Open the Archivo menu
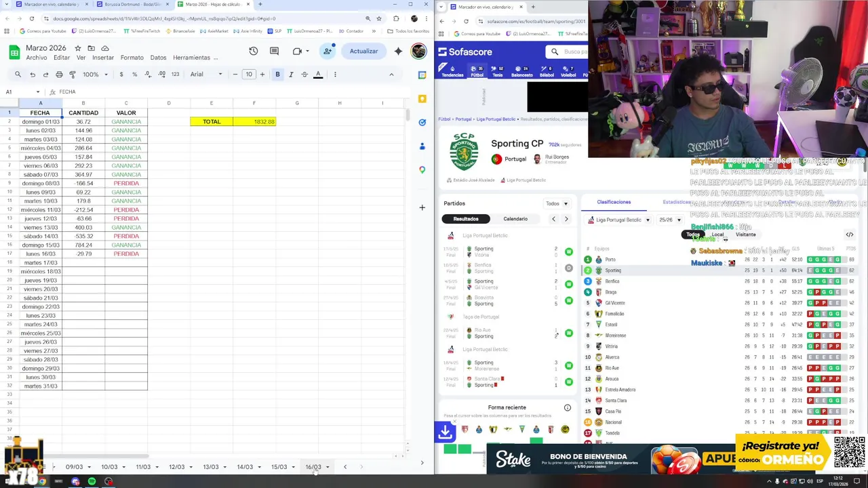The width and height of the screenshot is (868, 488). pos(37,58)
